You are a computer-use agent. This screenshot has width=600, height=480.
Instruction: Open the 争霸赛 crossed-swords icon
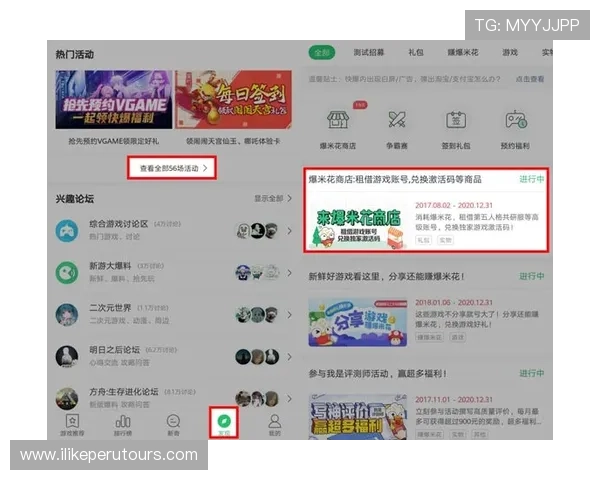397,120
